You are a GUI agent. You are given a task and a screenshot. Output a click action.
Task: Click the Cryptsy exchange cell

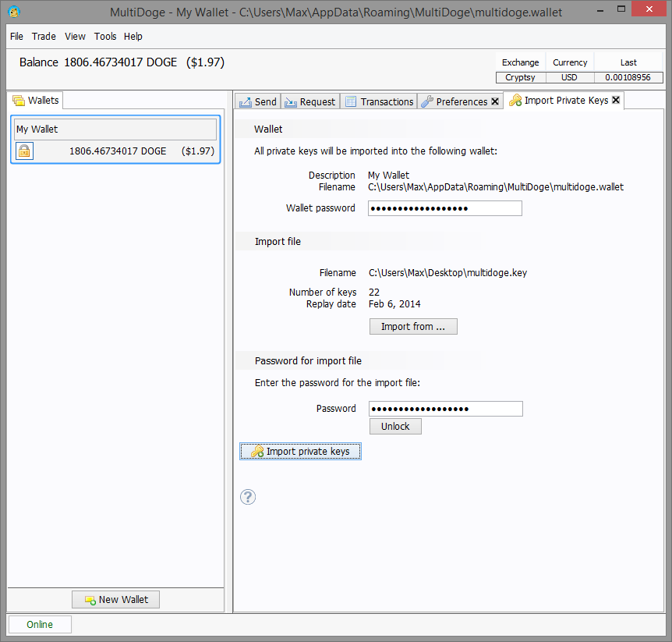pyautogui.click(x=520, y=77)
